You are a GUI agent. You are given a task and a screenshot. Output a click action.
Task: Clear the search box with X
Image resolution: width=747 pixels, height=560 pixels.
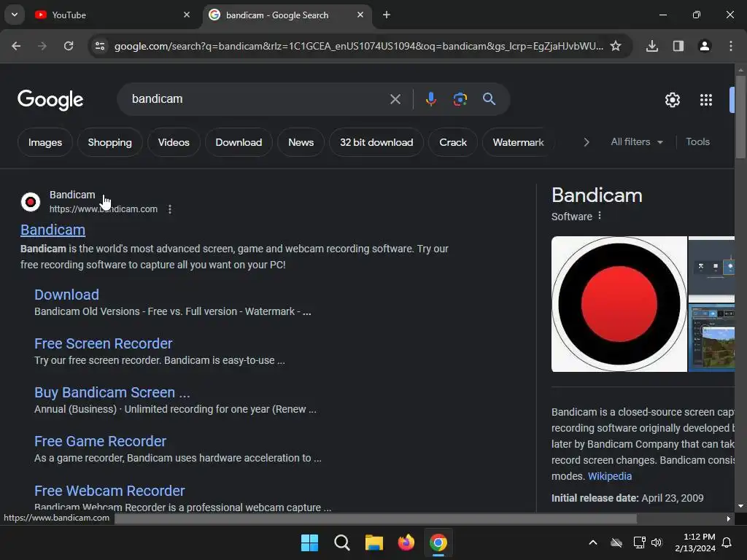[x=395, y=99]
